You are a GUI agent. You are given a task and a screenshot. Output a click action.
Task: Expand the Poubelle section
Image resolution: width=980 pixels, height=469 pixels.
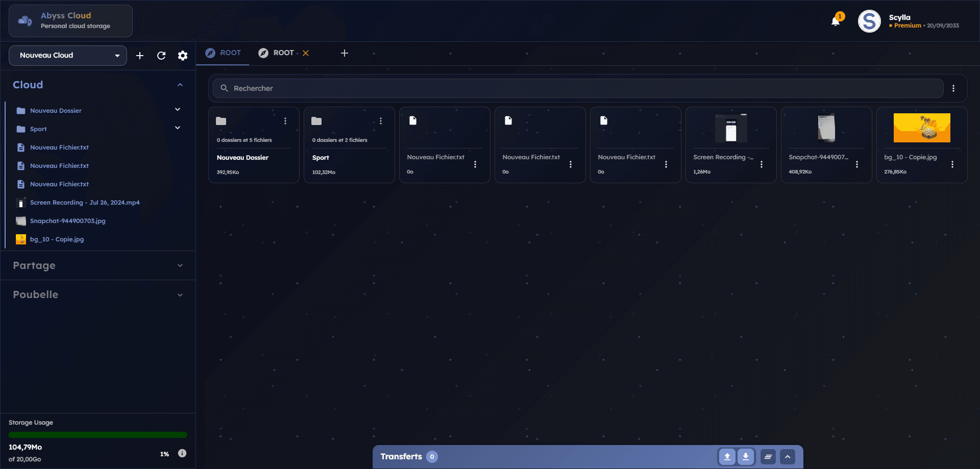coord(180,295)
